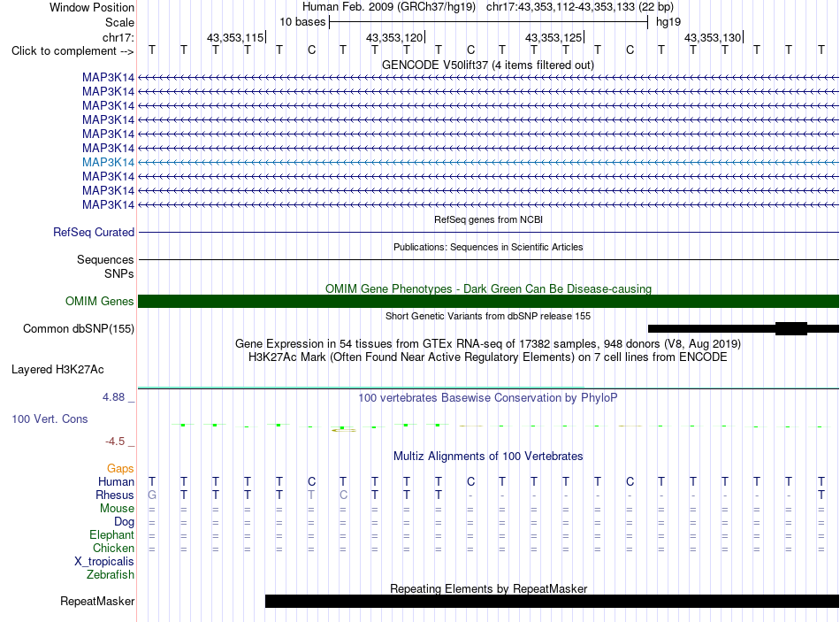This screenshot has height=622, width=840.
Task: Open the GTEx Gene Expression track title
Action: [x=488, y=343]
